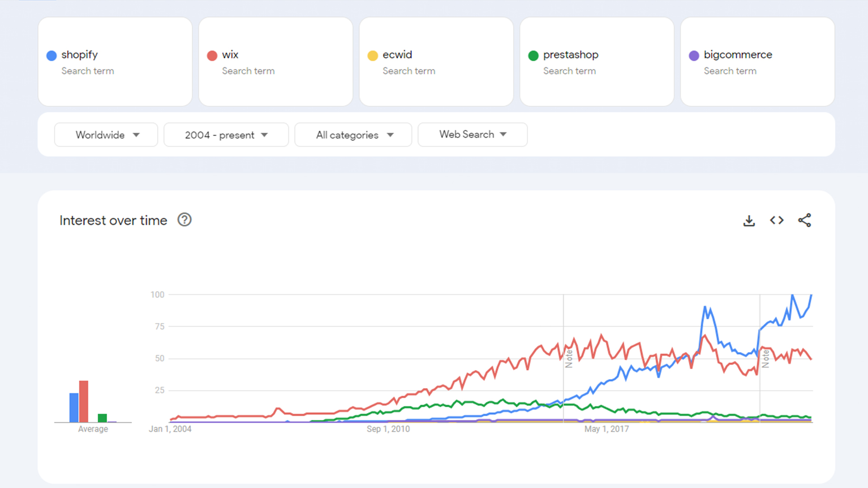Click the purple bigcommerce color dot
Image resolution: width=868 pixels, height=488 pixels.
[694, 56]
